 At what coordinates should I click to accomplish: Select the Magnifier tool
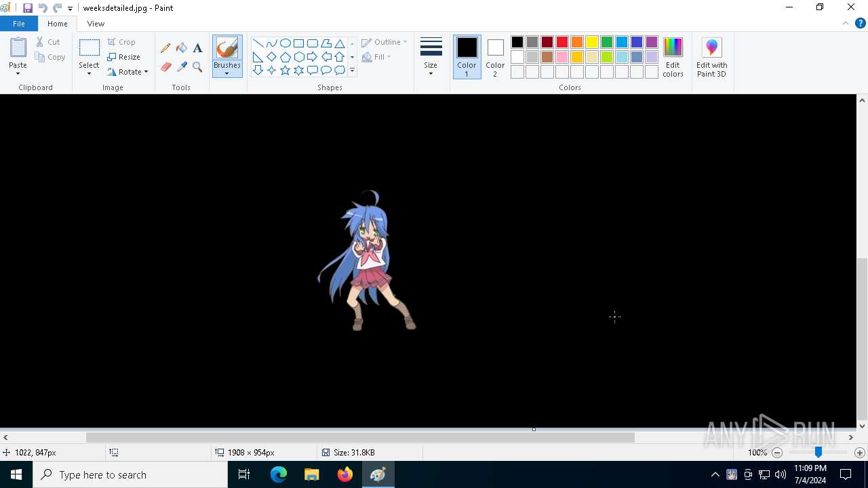coord(197,67)
